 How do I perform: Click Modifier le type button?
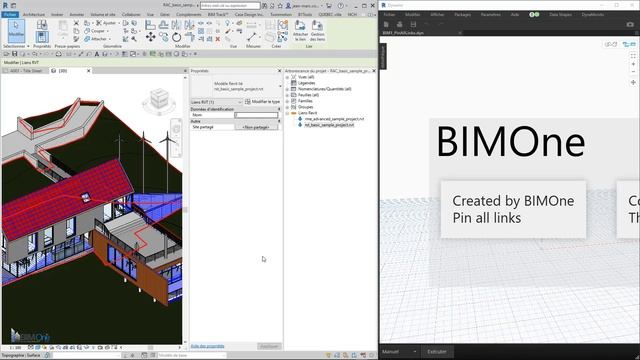tap(262, 102)
